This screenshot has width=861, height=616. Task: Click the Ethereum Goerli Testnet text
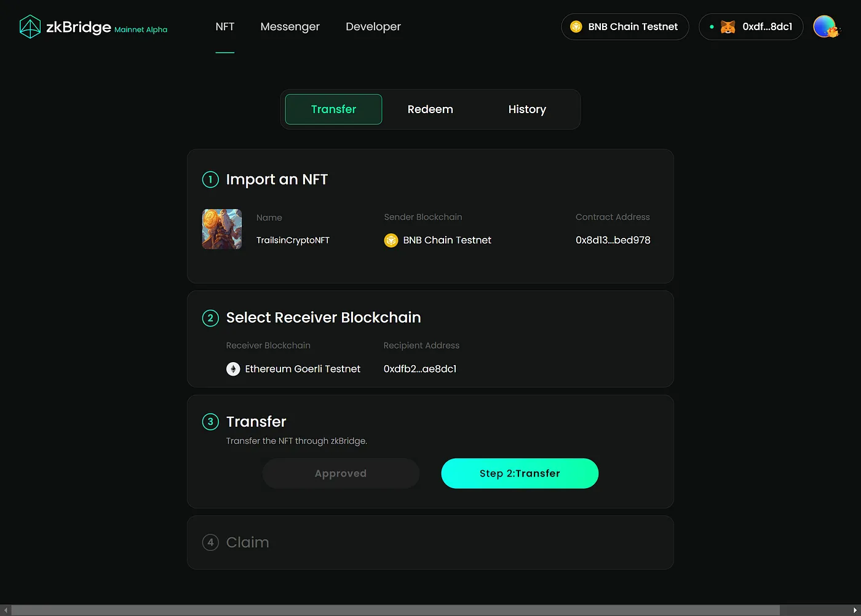[303, 369]
